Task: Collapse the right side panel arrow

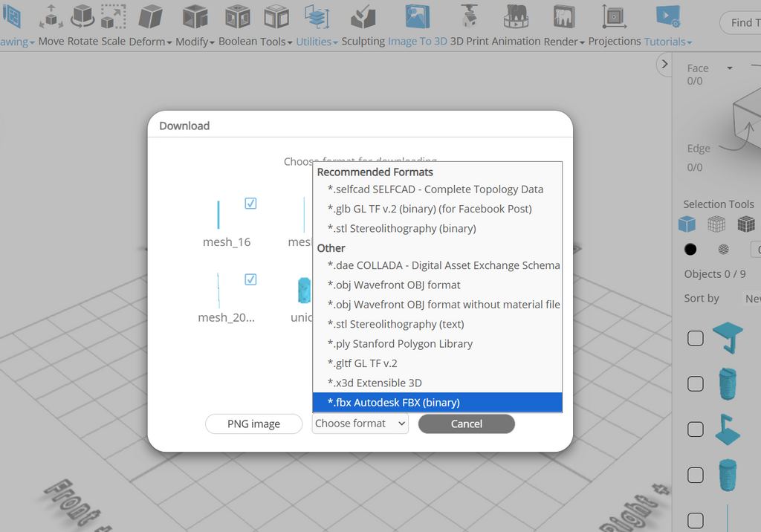Action: coord(664,65)
